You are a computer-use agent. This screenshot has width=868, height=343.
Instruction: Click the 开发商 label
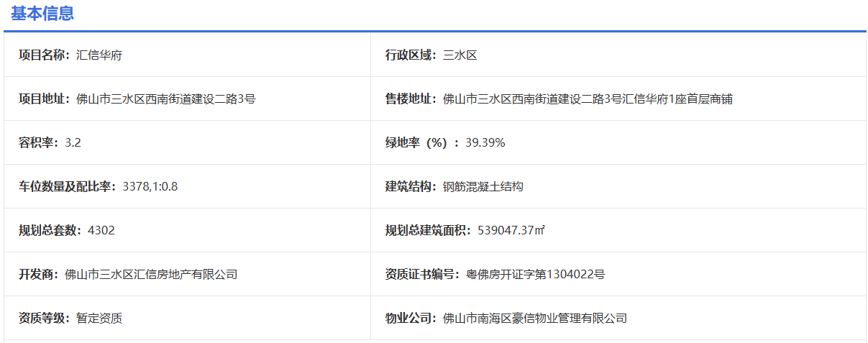(39, 274)
